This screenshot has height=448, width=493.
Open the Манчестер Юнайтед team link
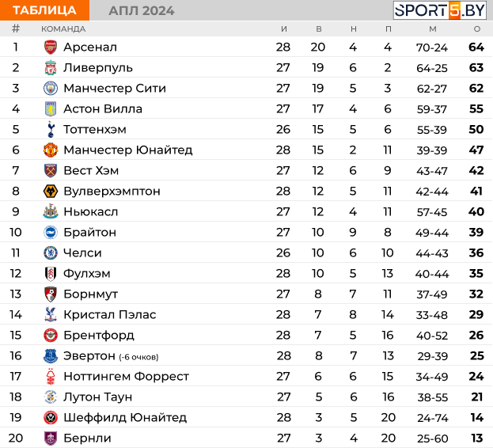coord(128,150)
